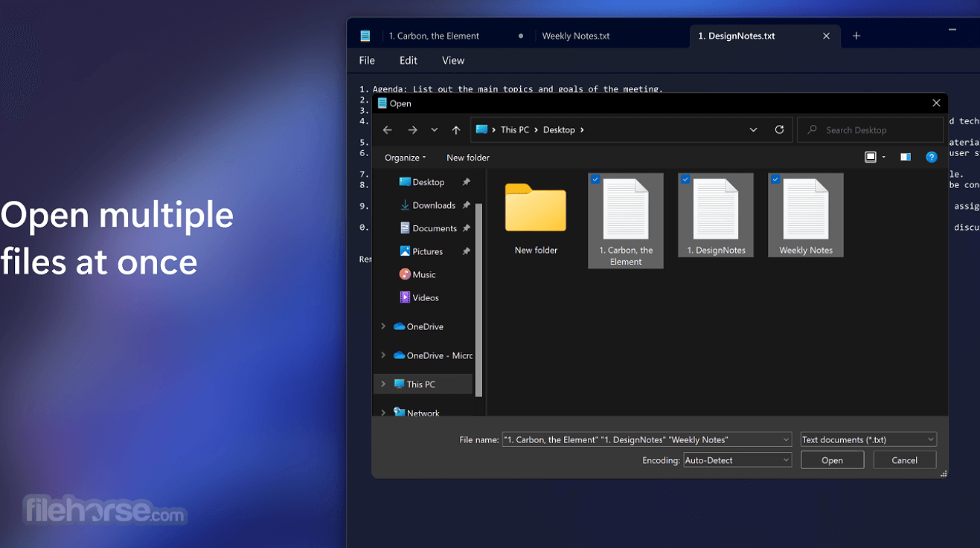Screen dimensions: 980x548
Task: Open the File menu in Notepad
Action: (367, 60)
